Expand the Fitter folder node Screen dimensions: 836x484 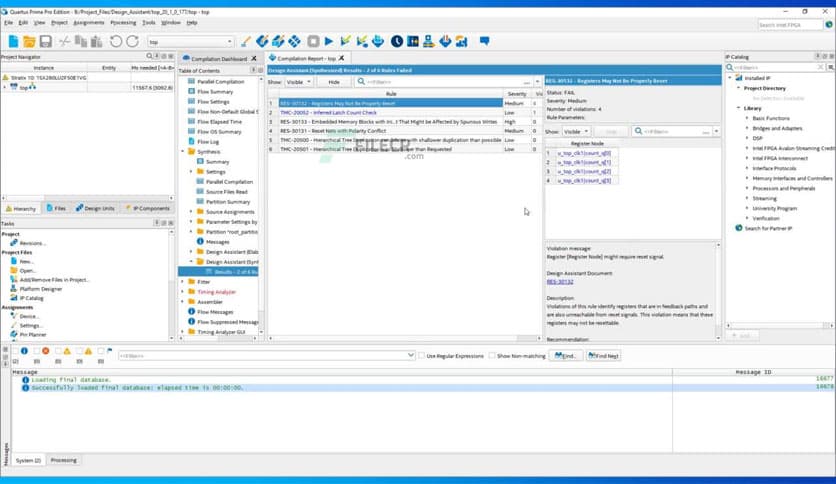coord(183,281)
